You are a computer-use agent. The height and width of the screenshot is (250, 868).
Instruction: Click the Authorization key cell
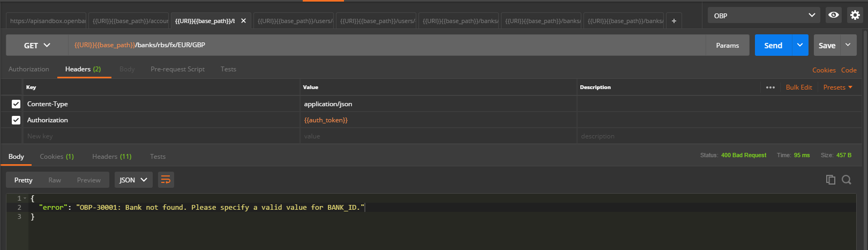click(x=161, y=120)
